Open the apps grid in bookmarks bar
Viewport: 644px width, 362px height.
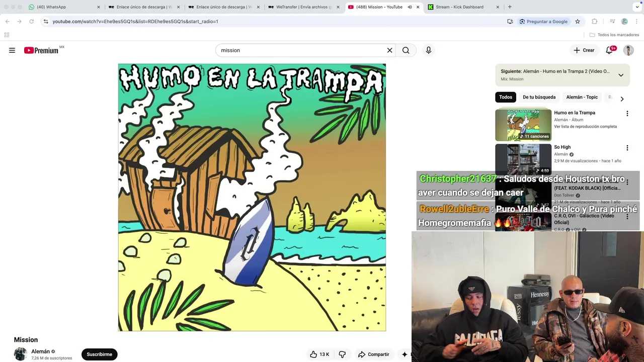[7, 35]
